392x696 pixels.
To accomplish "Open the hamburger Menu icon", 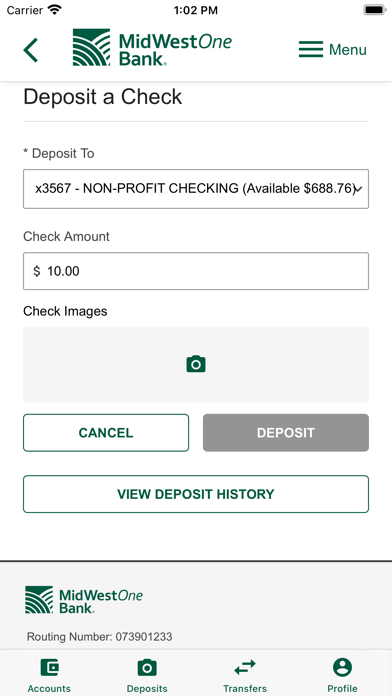I will tap(311, 49).
